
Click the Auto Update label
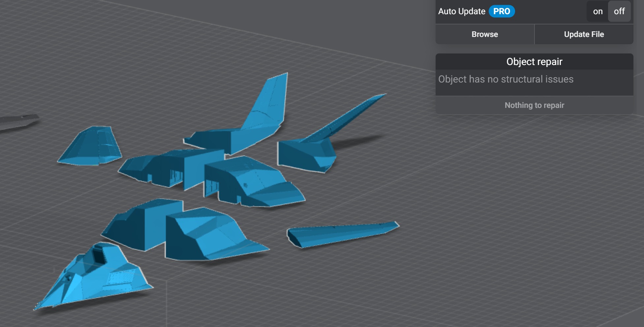click(462, 12)
